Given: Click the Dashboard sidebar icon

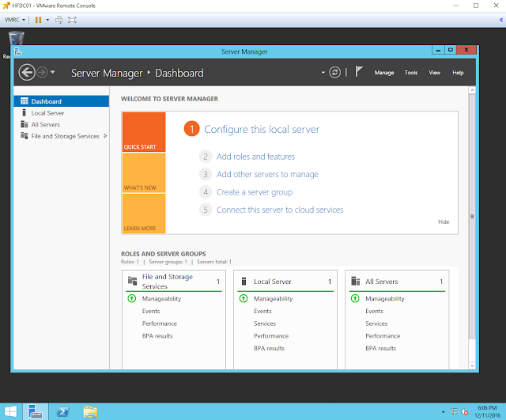Looking at the screenshot, I should pyautogui.click(x=25, y=101).
